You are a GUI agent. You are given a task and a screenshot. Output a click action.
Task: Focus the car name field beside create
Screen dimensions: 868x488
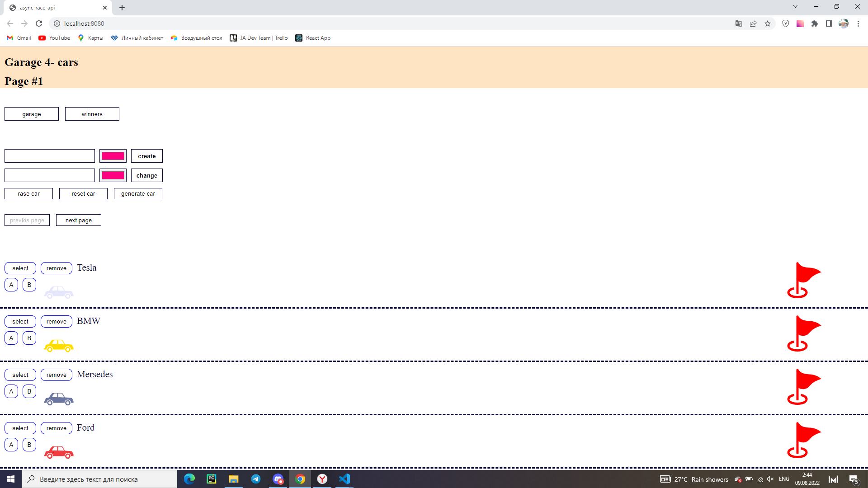50,156
